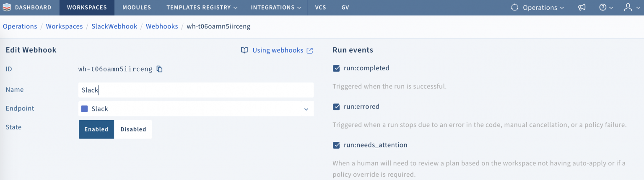Click the Name input field containing Slack

[x=196, y=90]
